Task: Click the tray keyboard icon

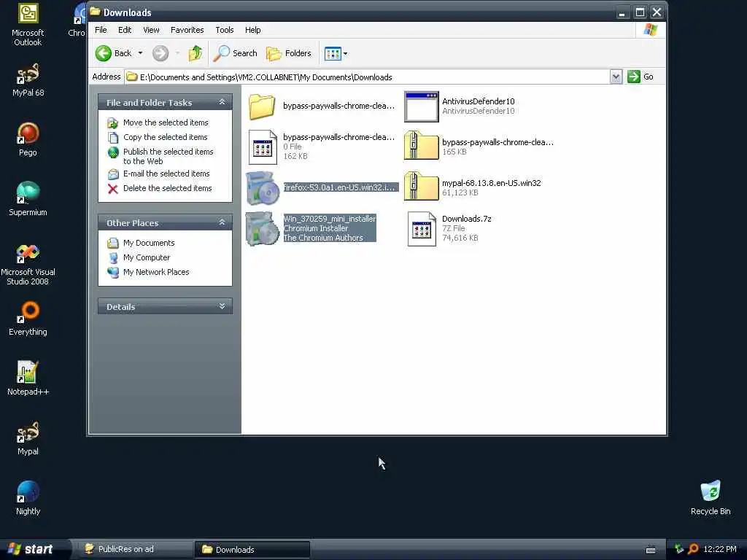Action: click(651, 550)
